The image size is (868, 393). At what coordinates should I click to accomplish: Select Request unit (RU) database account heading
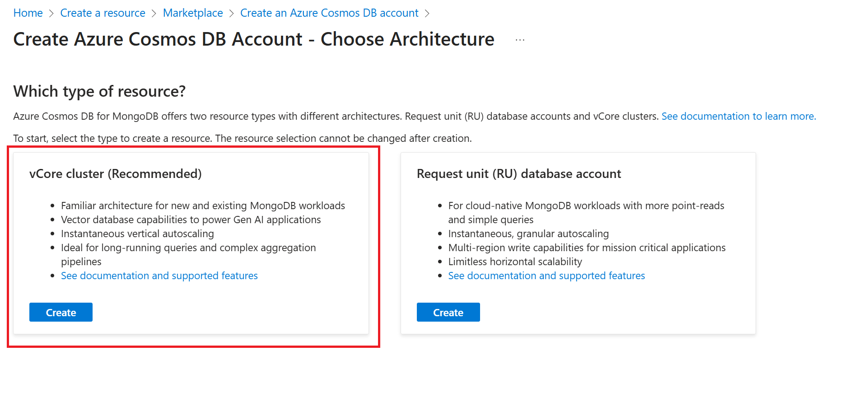coord(519,174)
